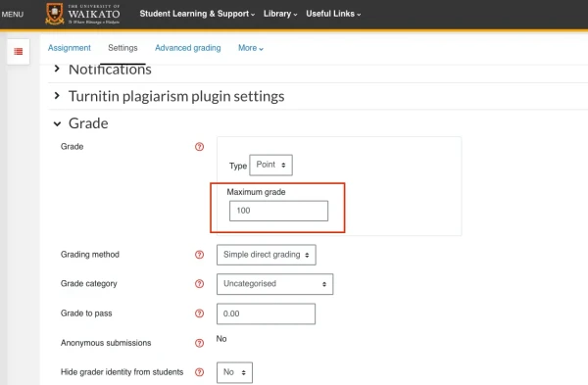
Task: Expand the Notifications section
Action: click(x=102, y=70)
